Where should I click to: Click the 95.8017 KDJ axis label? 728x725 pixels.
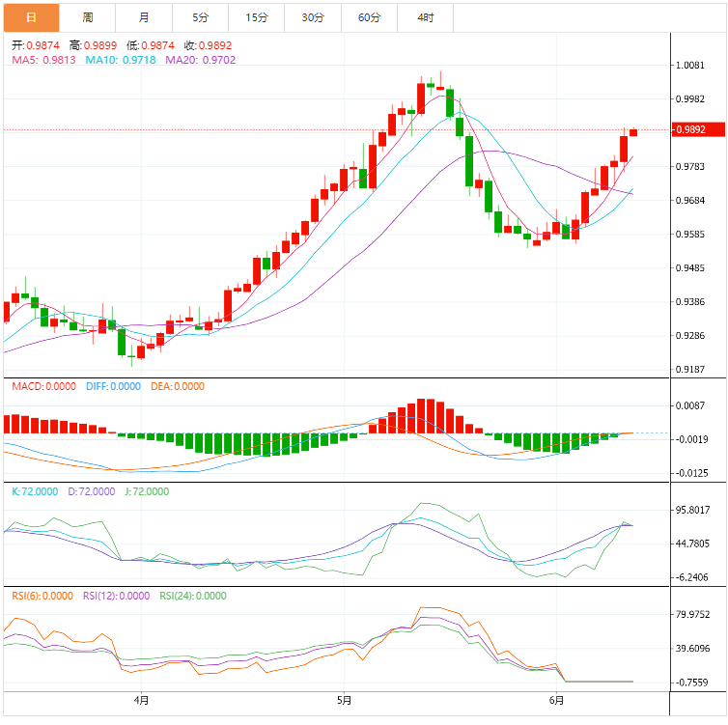point(692,510)
